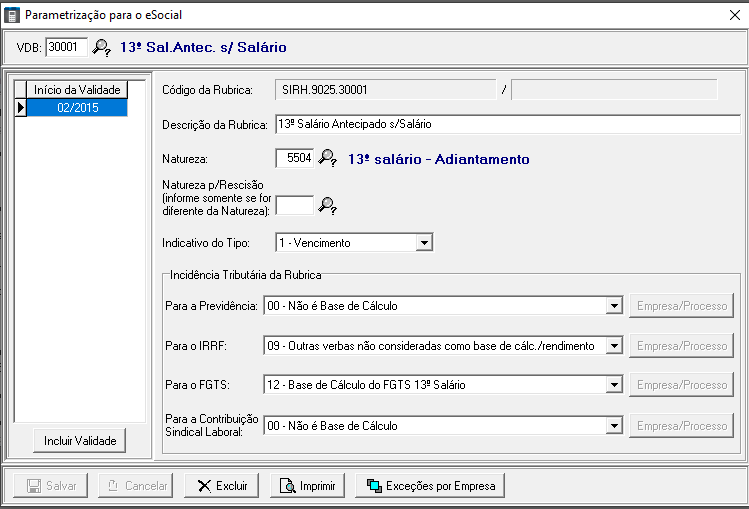This screenshot has height=509, width=749.
Task: Open the Para a Previdência dropdown
Action: coord(615,306)
